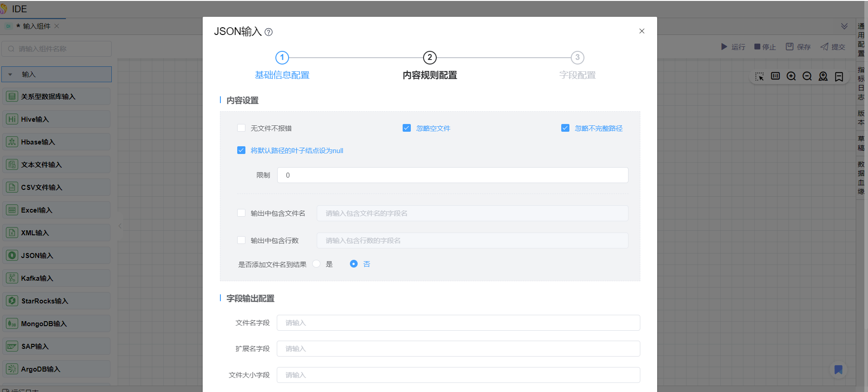Click the help icon beside JSON输入 title
This screenshot has height=392, width=868.
tap(269, 32)
